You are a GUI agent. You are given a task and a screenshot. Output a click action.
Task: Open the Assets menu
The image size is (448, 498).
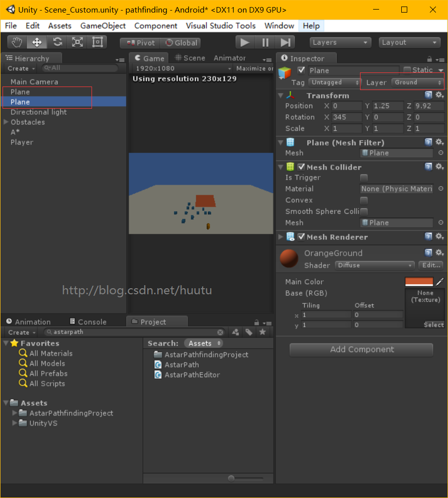60,26
